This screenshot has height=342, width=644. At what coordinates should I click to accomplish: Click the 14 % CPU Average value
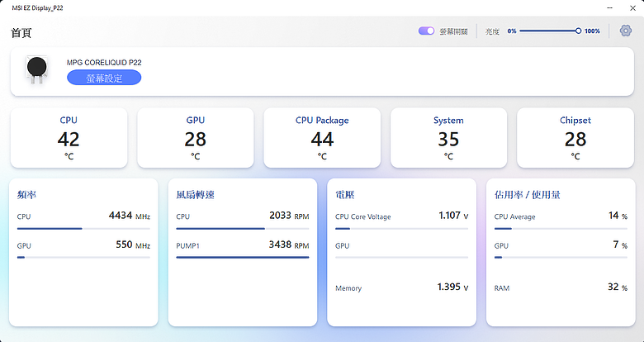tap(618, 216)
